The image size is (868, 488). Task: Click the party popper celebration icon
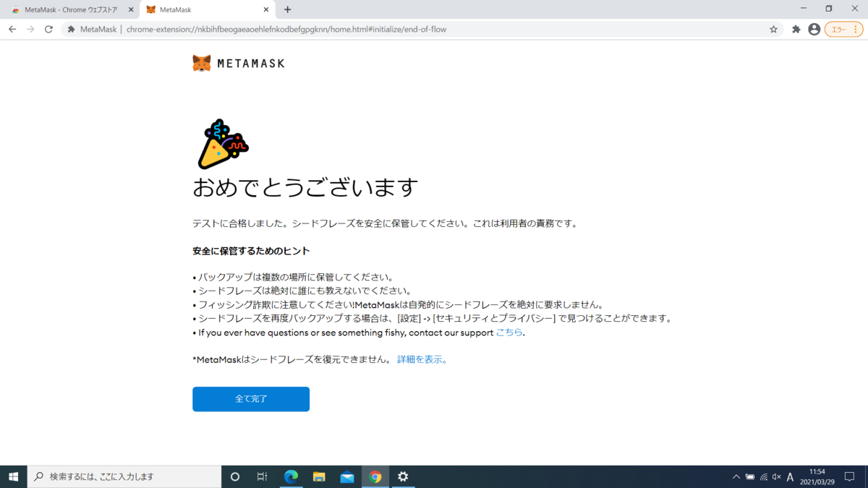click(x=223, y=144)
